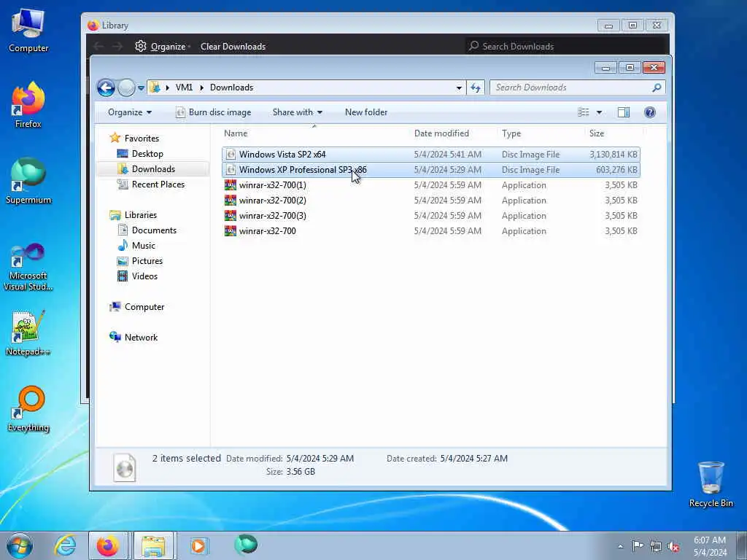Sort by Type column header

click(511, 133)
